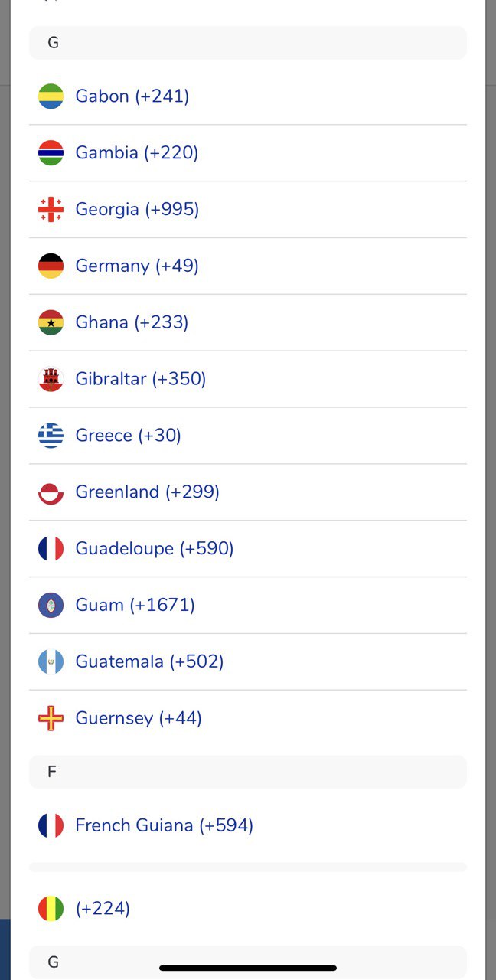Choose Guadeloupe (+590)
496x980 pixels.
click(x=155, y=548)
